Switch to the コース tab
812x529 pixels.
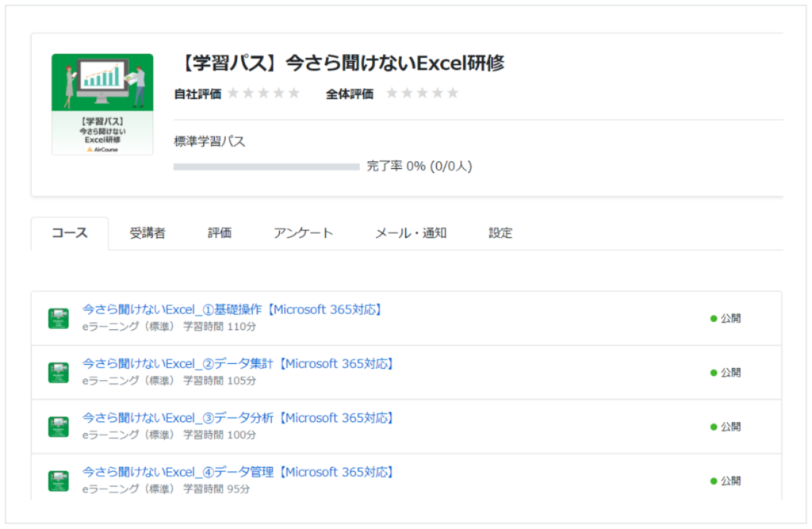click(x=70, y=233)
